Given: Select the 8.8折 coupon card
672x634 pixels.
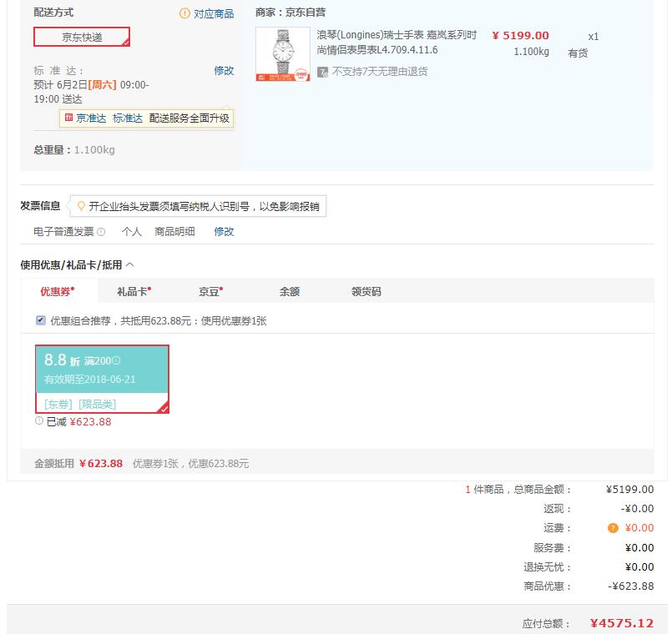Looking at the screenshot, I should [x=102, y=379].
